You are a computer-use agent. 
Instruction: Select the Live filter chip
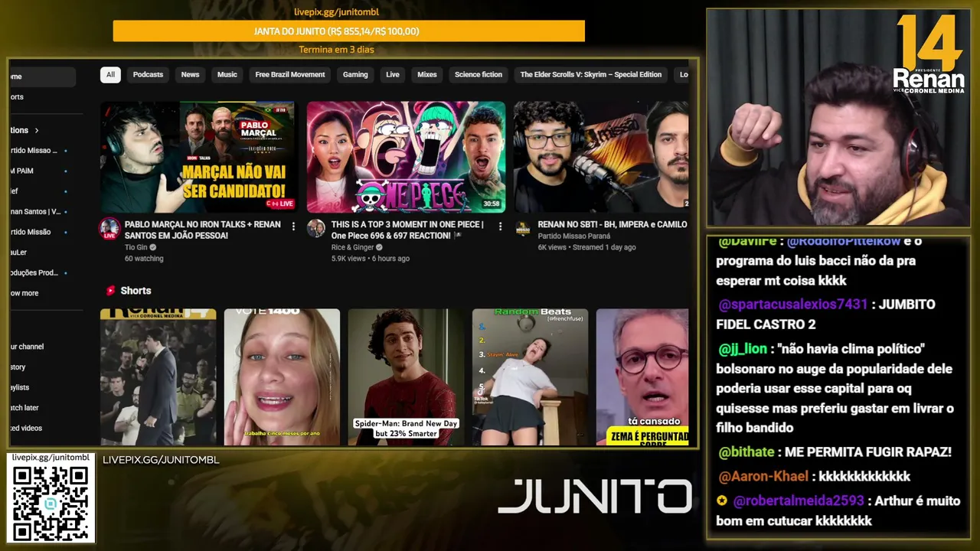[393, 74]
